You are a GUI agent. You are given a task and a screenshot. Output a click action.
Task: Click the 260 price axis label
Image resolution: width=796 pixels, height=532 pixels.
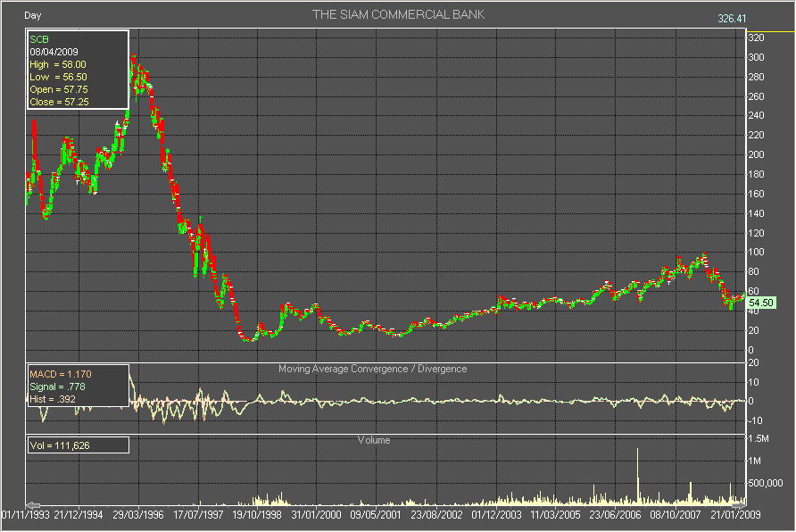point(757,96)
